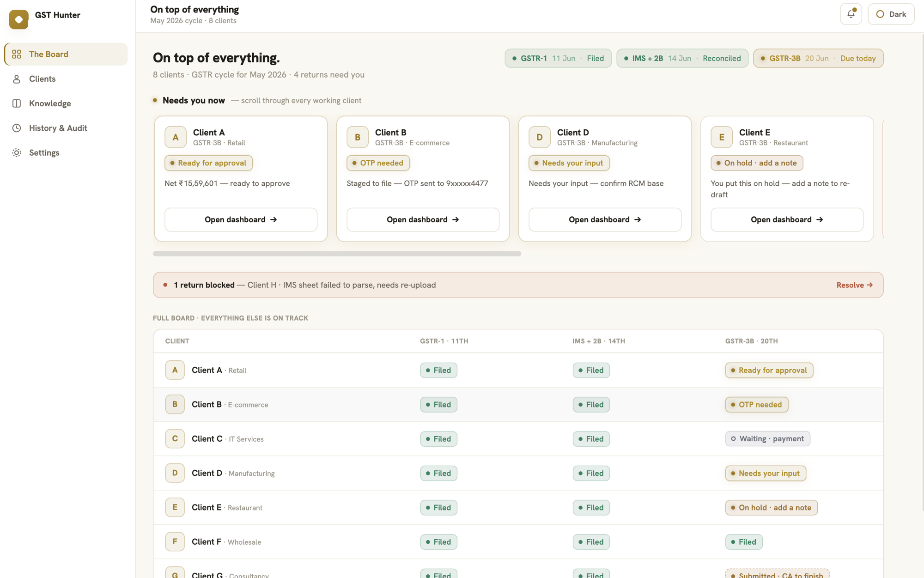Click the CLIENT column header
Viewport: 924px width, 578px height.
(x=177, y=341)
